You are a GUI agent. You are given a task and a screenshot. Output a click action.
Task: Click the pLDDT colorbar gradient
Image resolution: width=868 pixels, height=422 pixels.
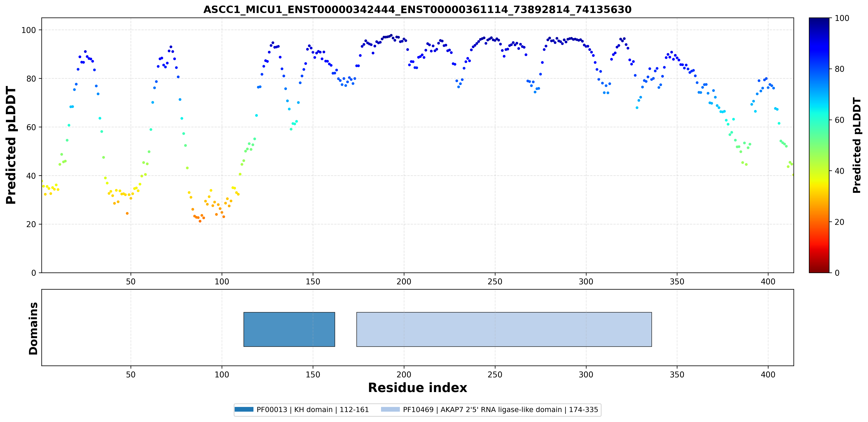point(819,145)
